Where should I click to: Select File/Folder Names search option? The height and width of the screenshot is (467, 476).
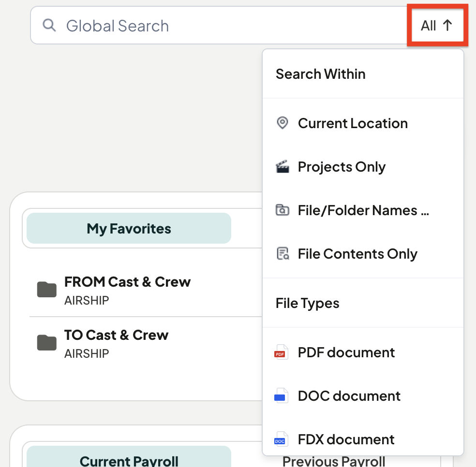tap(363, 210)
